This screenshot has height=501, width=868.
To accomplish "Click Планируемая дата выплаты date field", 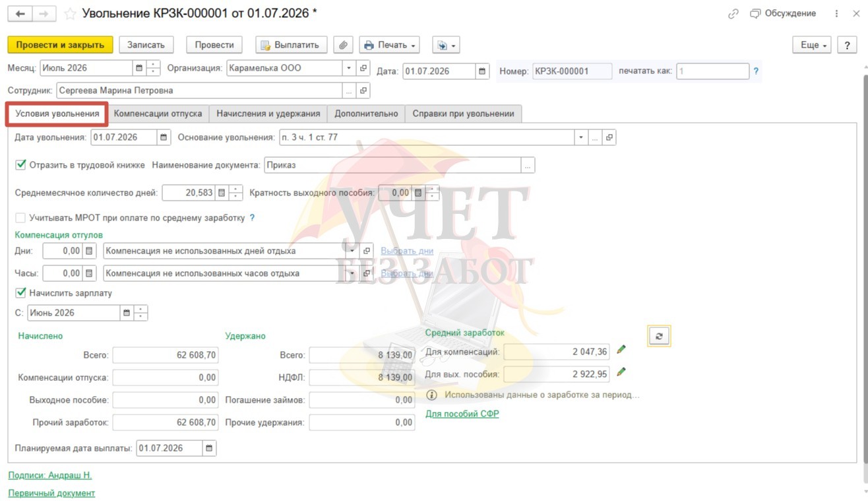I will pyautogui.click(x=170, y=448).
